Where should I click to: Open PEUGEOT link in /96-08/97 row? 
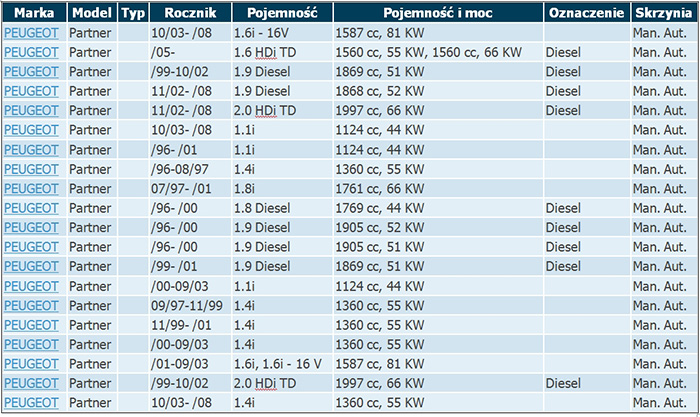[31, 169]
